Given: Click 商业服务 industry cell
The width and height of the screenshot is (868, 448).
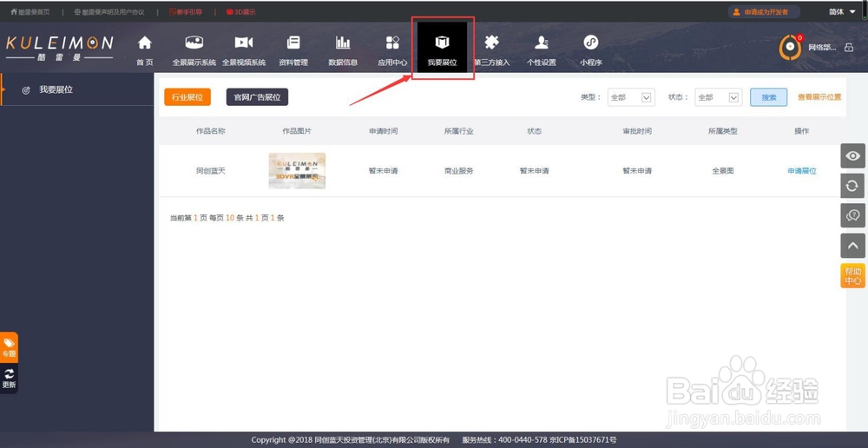Looking at the screenshot, I should 459,171.
